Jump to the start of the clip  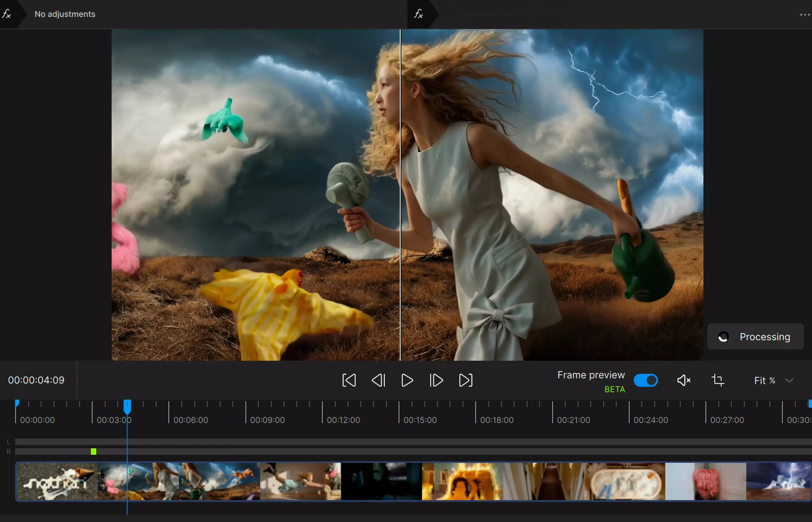(349, 380)
